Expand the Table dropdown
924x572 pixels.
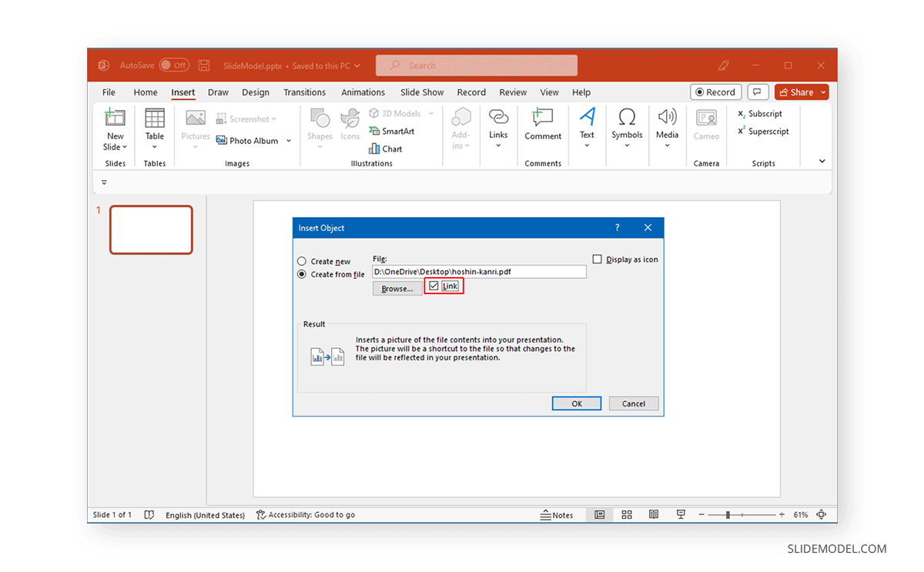[x=155, y=146]
